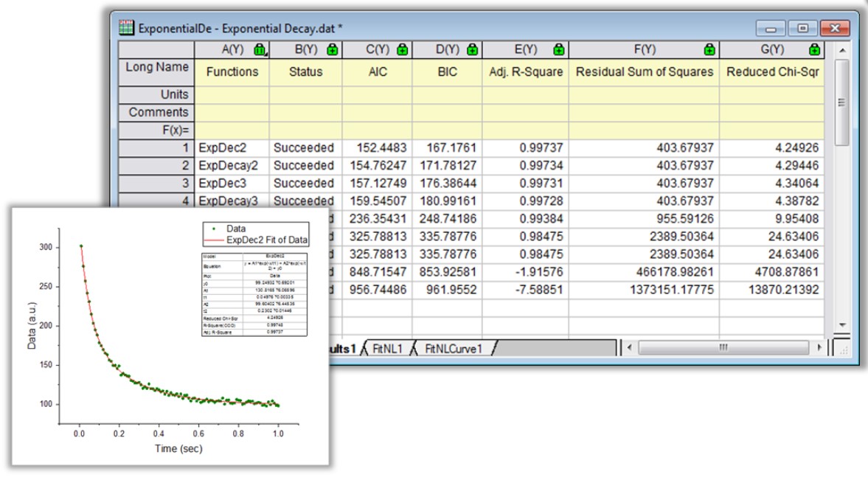The width and height of the screenshot is (868, 477).
Task: Select the ExpDecay3 function cell
Action: (x=232, y=201)
